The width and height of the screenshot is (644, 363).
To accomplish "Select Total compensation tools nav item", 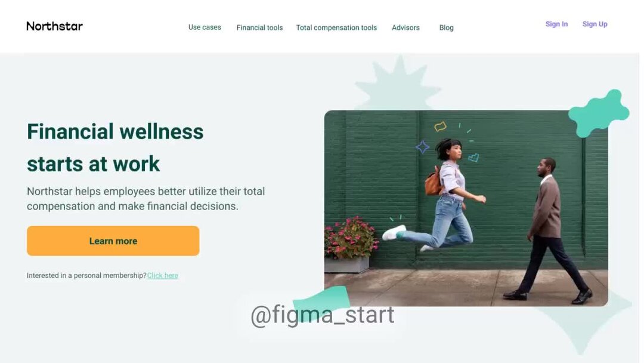I will (336, 27).
